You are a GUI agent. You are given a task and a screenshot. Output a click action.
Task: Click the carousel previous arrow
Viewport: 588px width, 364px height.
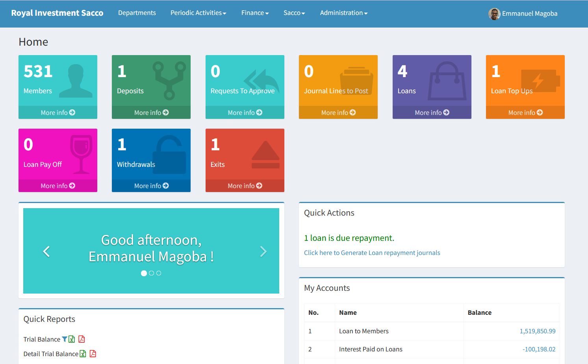[46, 251]
